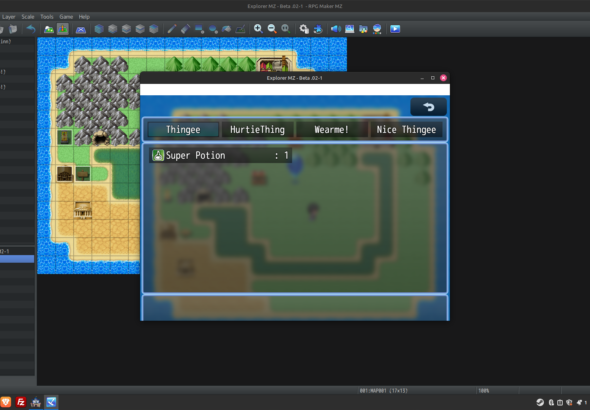Viewport: 590px width, 410px height.
Task: Open the Sound Test speaker icon
Action: [336, 29]
